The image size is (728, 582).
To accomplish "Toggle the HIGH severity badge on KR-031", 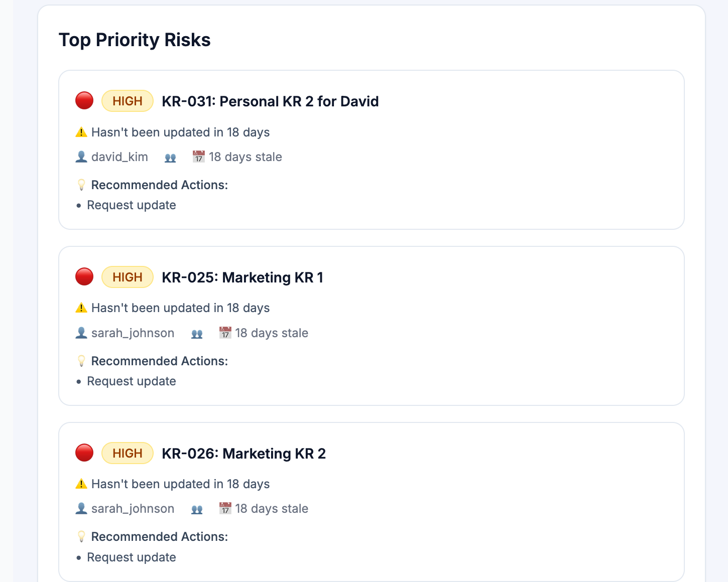I will coord(127,100).
